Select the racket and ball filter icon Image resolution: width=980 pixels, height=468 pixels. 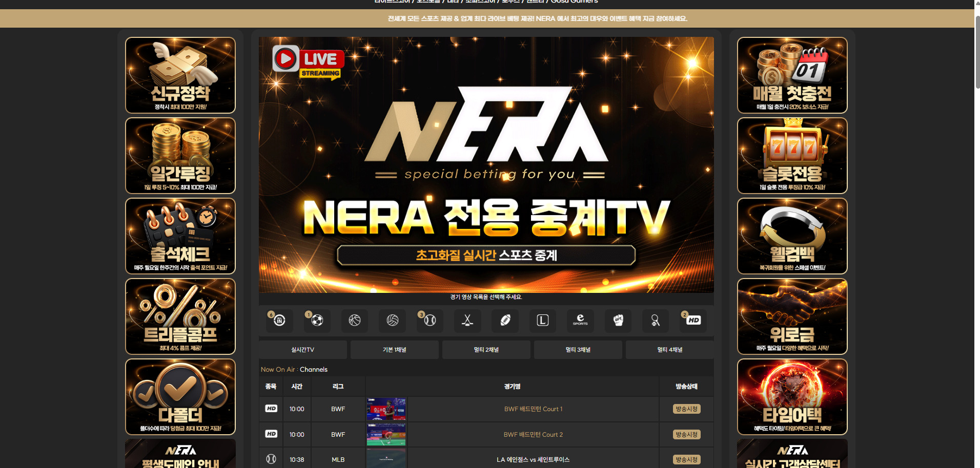(x=656, y=320)
